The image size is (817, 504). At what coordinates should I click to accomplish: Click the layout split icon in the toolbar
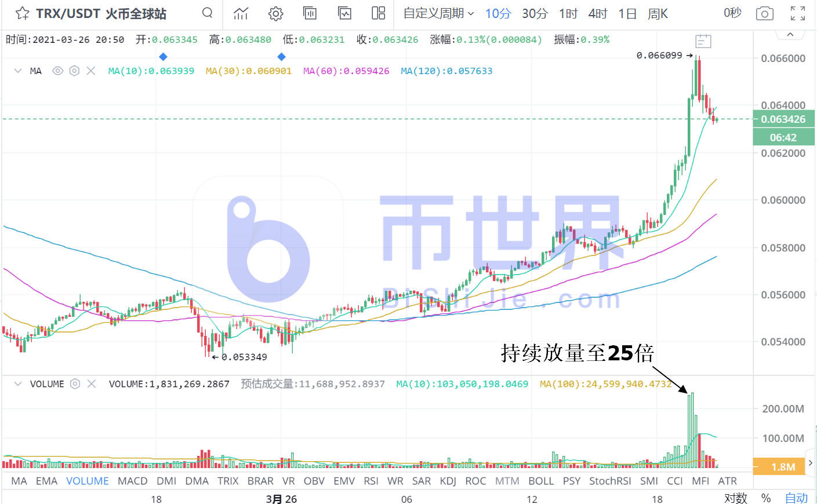[379, 13]
